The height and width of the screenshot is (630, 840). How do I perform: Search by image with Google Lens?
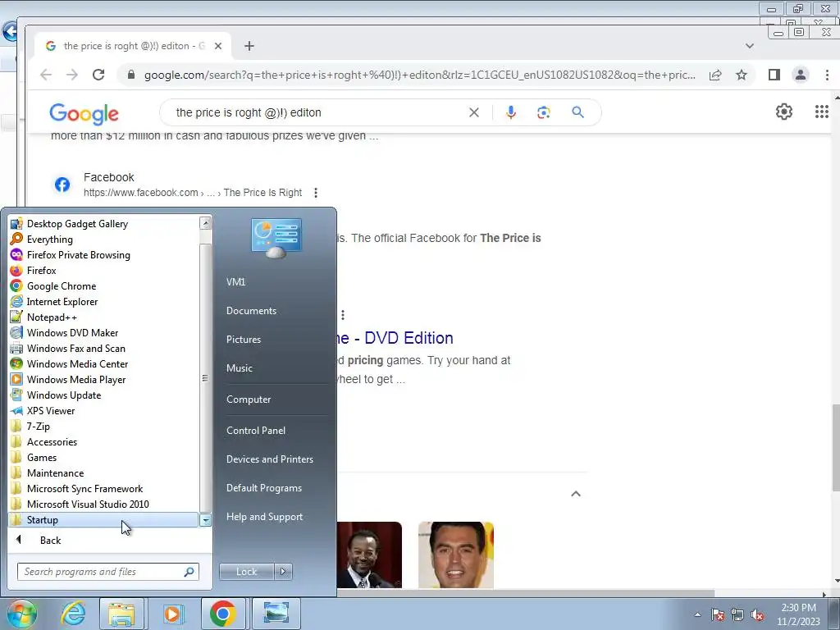coord(544,112)
